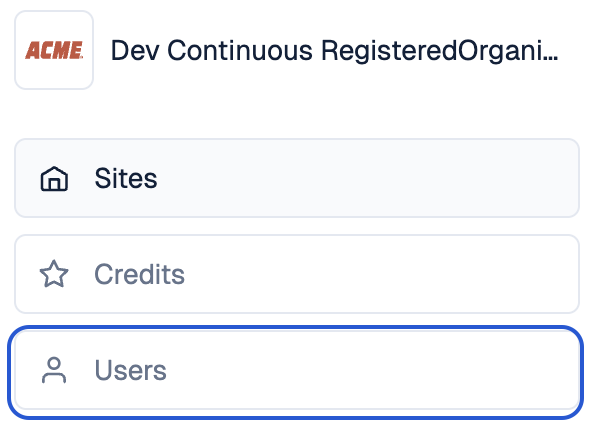Click the word Dev in organization title

[x=135, y=51]
